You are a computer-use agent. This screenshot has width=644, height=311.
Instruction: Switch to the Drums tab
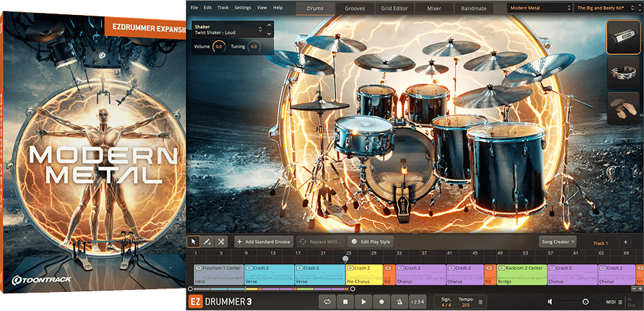click(x=315, y=8)
